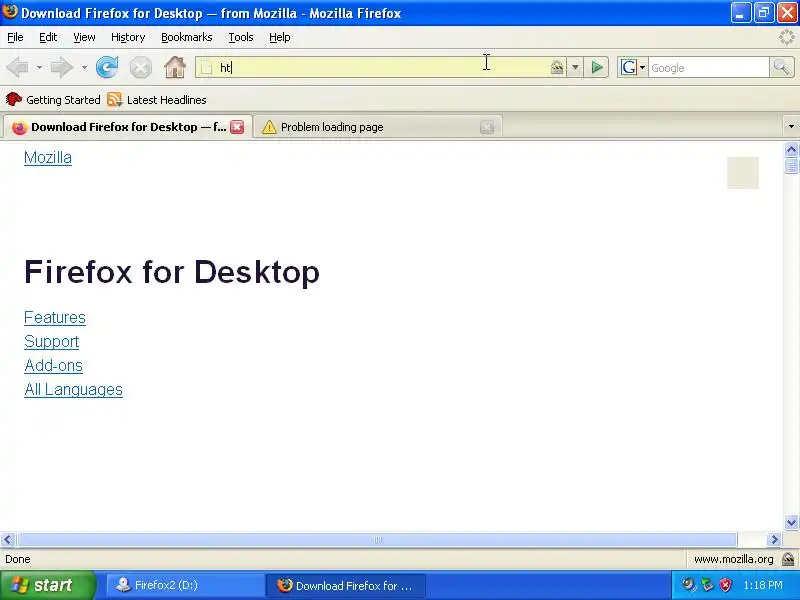Viewport: 800px width, 600px height.
Task: Open the File menu
Action: coord(15,37)
